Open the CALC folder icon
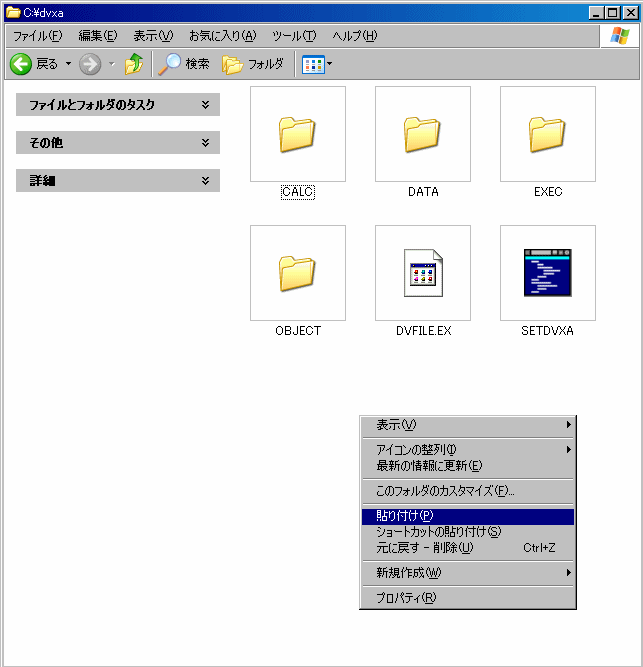Image resolution: width=643 pixels, height=667 pixels. pyautogui.click(x=297, y=134)
